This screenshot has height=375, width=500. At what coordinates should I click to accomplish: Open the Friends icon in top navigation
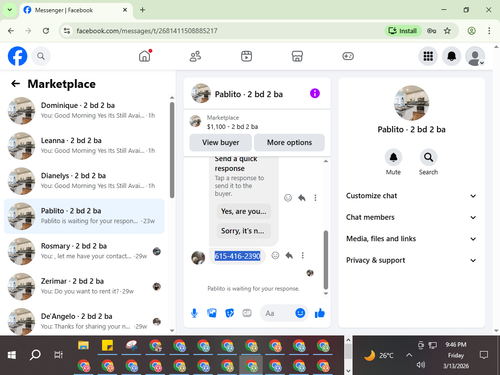point(195,56)
